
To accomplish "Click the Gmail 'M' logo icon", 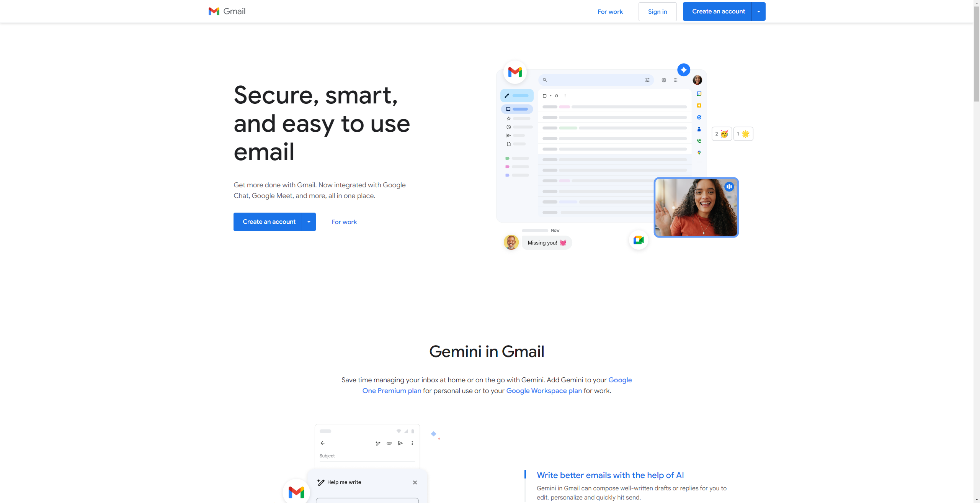I will pos(214,11).
